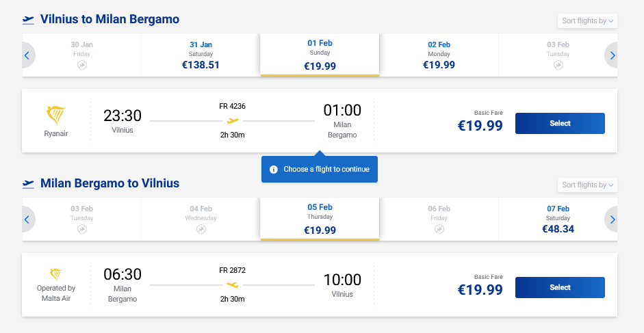Open return Sort flights by dropdown
Screen dimensions: 644x333
pos(588,185)
